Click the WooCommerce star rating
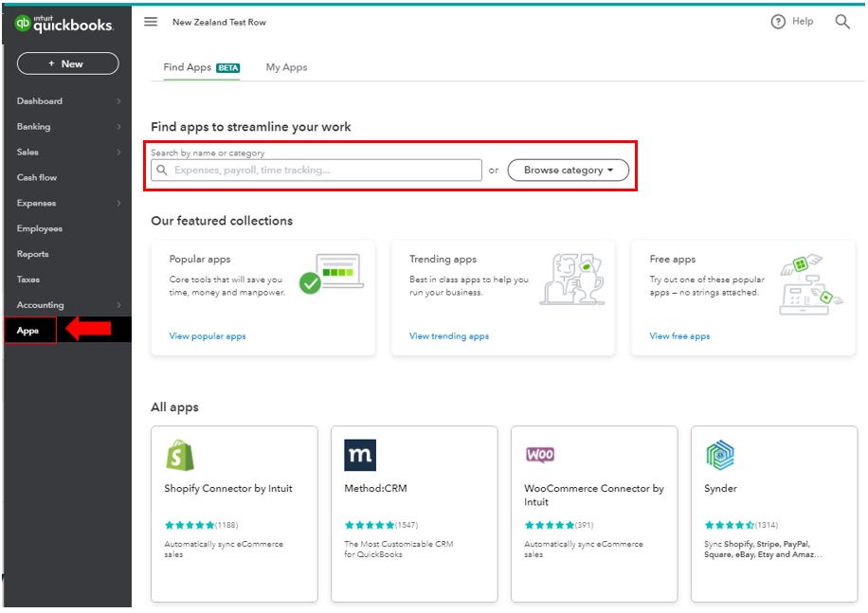This screenshot has width=868, height=613. pyautogui.click(x=550, y=525)
